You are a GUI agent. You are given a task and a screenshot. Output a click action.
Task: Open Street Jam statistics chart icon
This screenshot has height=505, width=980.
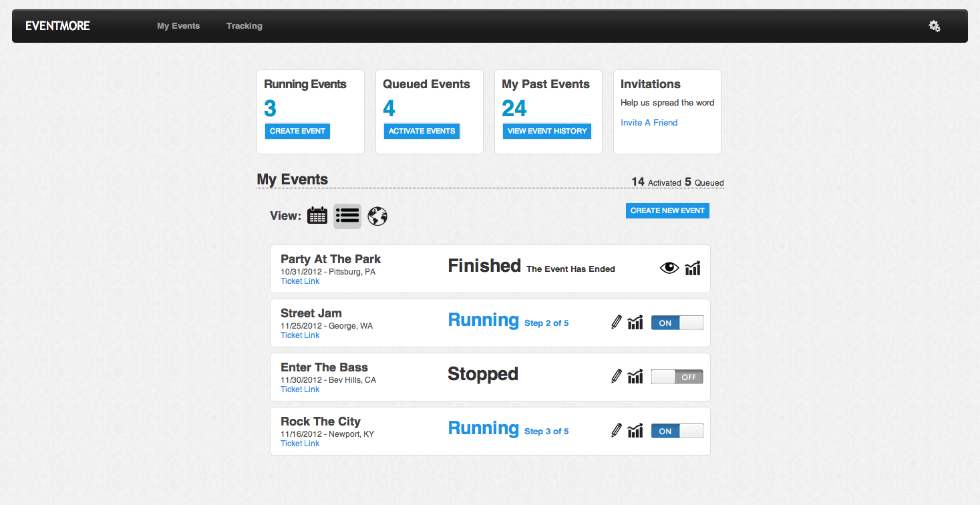coord(635,323)
